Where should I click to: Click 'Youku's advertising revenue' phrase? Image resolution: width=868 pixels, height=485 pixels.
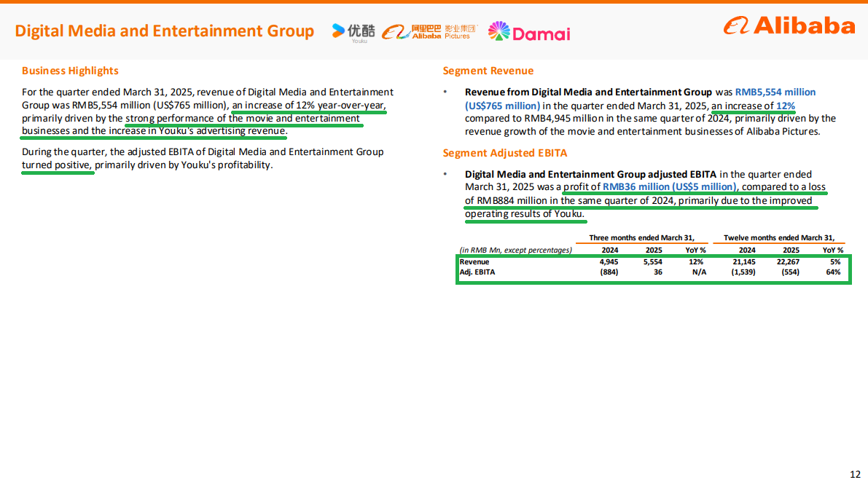(222, 131)
